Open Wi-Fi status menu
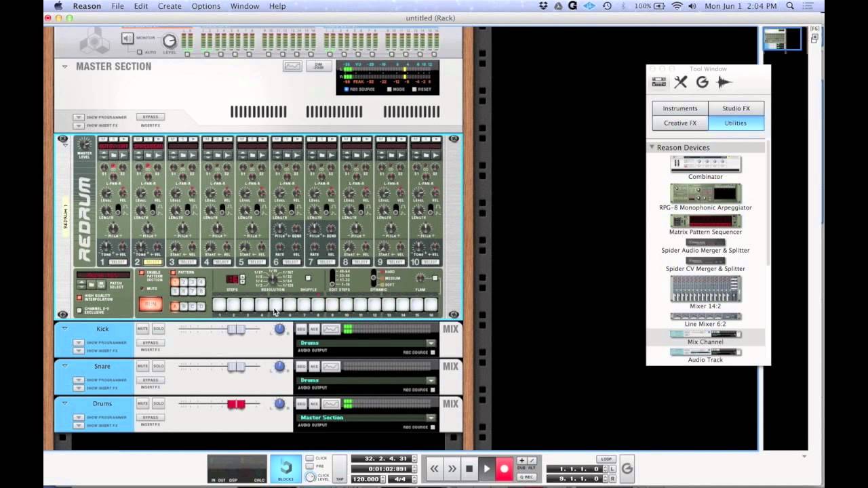868x488 pixels. 677,6
